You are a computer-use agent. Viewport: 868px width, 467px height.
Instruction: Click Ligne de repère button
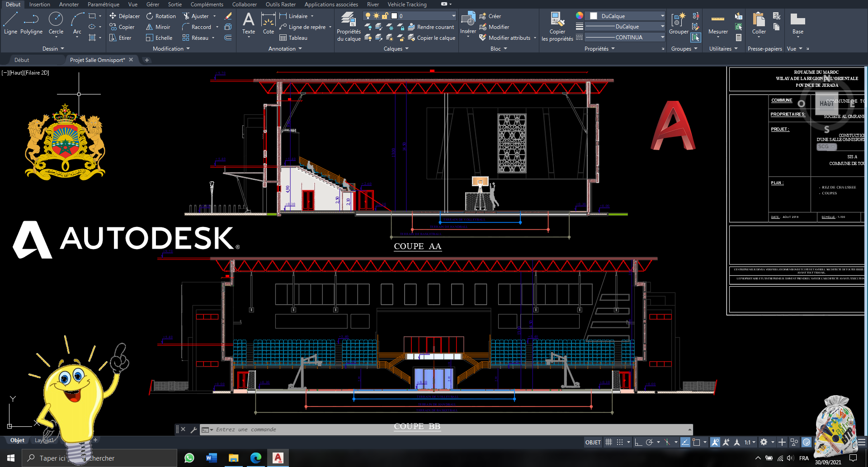tap(302, 27)
